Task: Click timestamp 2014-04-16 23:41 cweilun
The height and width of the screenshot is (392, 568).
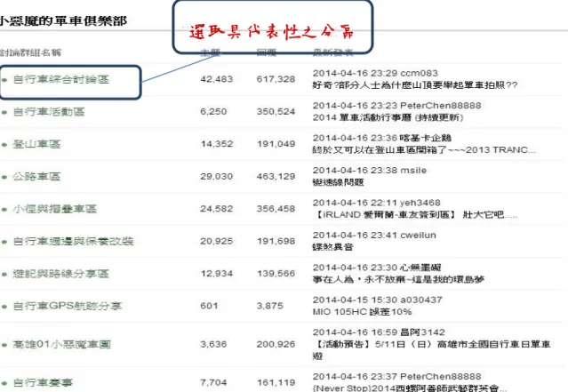Action: coord(374,236)
